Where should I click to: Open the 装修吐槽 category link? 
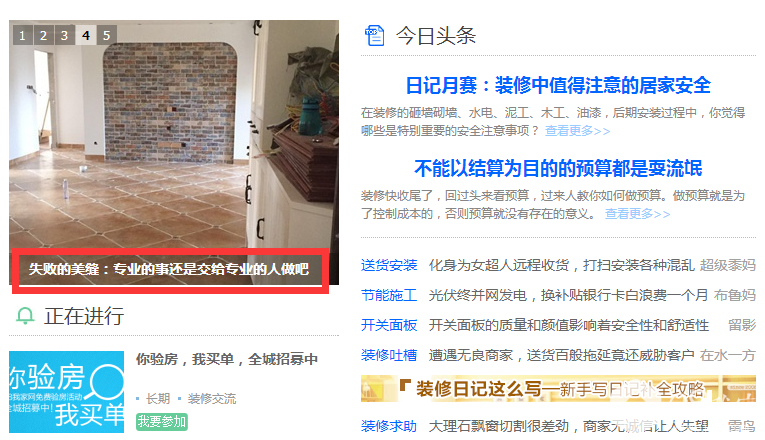pyautogui.click(x=389, y=355)
